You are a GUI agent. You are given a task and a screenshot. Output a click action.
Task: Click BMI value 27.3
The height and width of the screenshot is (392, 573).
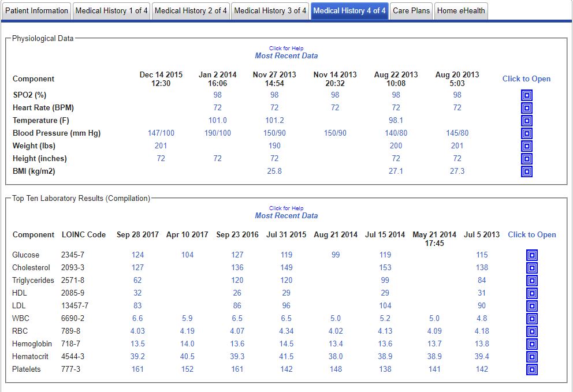[x=457, y=171]
